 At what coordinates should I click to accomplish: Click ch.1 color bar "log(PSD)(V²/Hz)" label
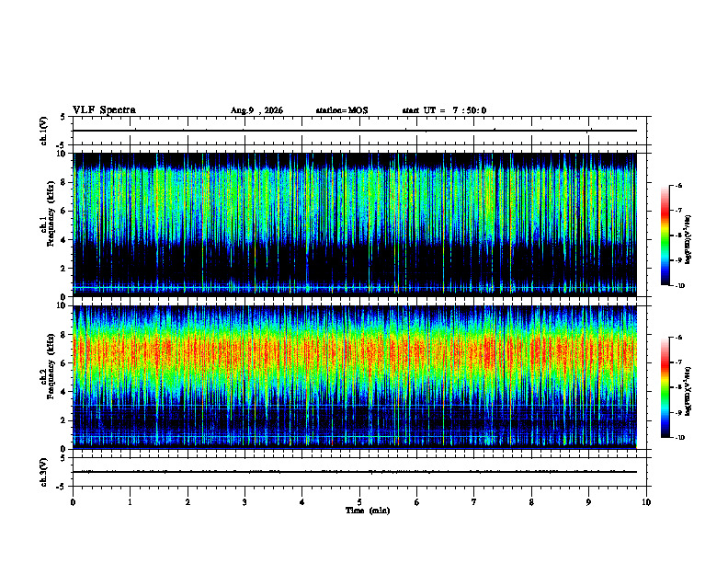point(688,240)
